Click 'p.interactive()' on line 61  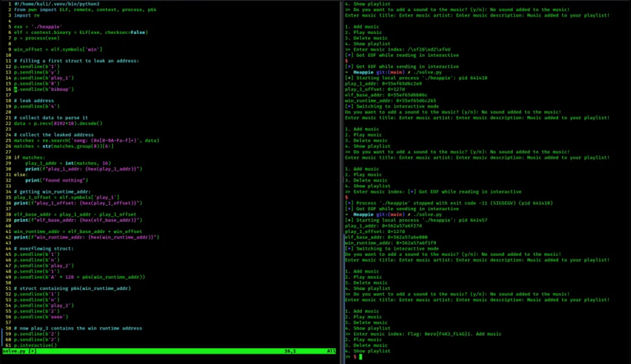click(x=35, y=345)
